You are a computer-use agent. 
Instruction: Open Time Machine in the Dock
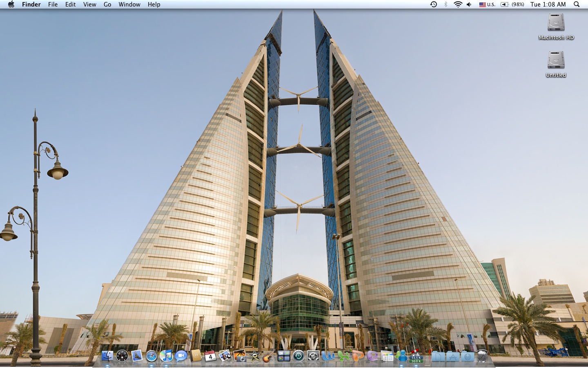(298, 356)
